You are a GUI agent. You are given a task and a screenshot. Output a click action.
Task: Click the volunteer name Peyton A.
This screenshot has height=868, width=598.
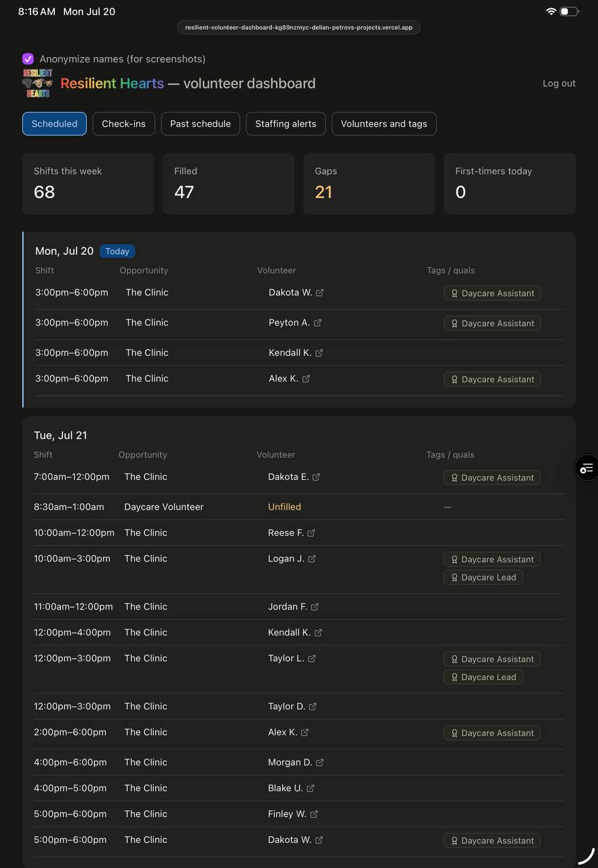[290, 323]
